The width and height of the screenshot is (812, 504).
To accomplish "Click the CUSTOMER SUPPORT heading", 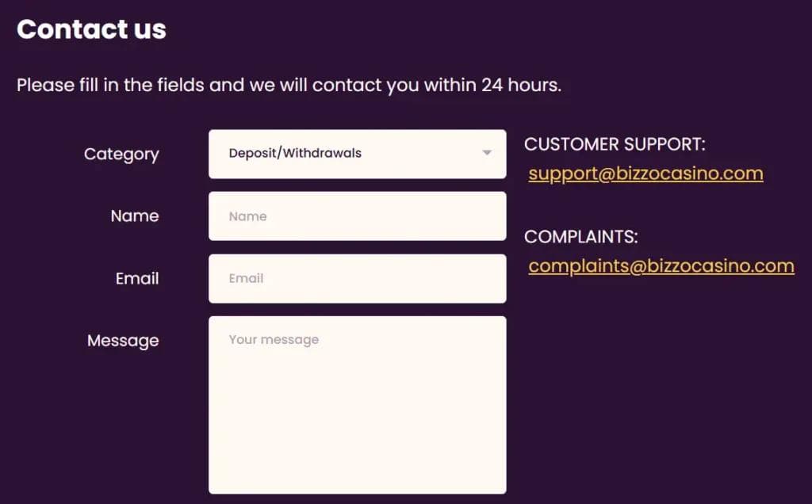I will click(615, 144).
